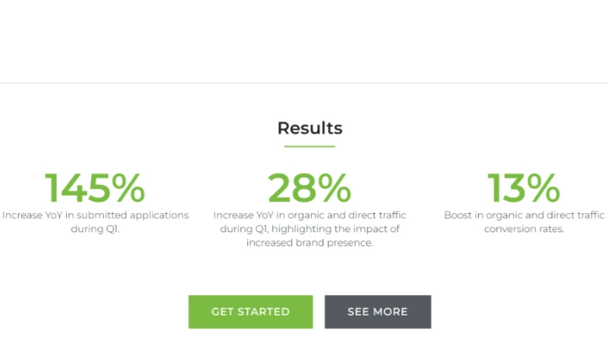
Task: Click the 28% statistic figure
Action: 310,187
